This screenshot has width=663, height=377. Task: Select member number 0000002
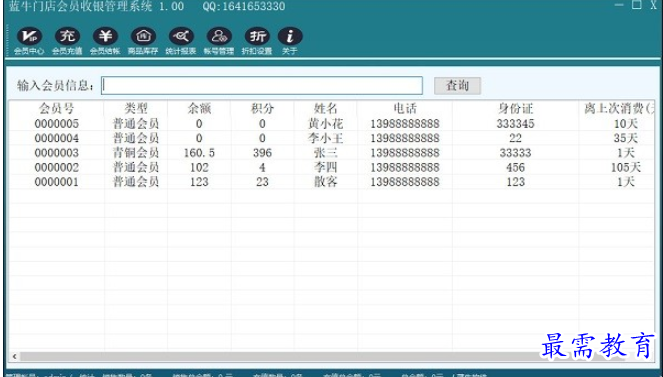point(57,167)
